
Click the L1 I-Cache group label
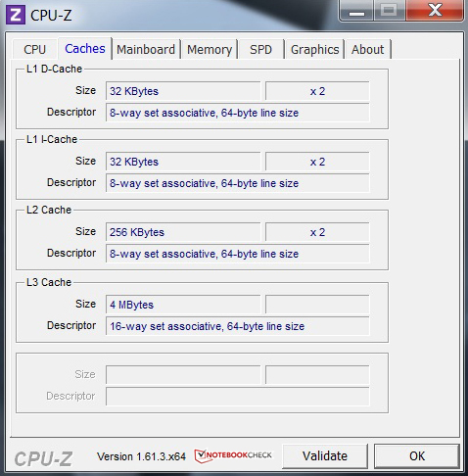click(52, 139)
